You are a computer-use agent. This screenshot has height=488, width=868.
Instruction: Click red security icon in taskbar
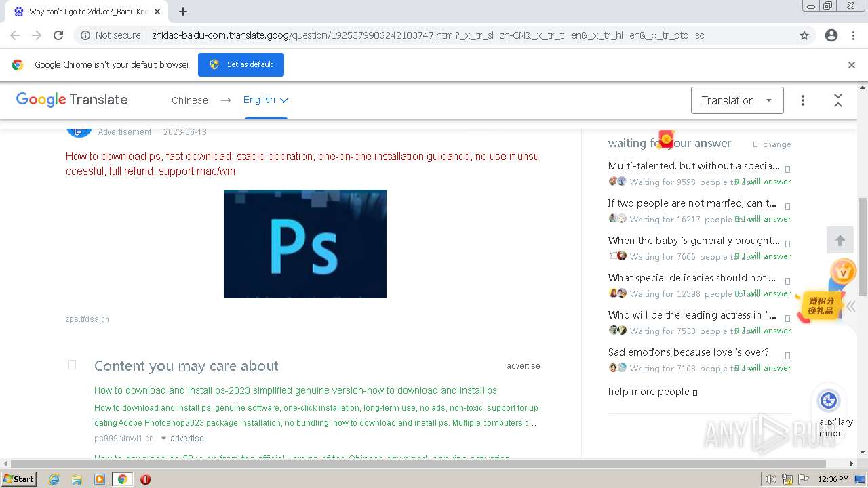(x=145, y=479)
